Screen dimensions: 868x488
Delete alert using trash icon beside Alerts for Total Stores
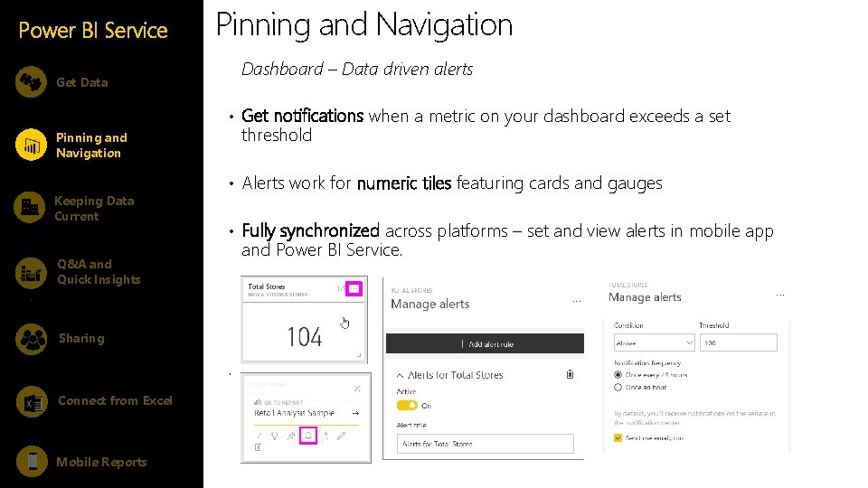570,374
